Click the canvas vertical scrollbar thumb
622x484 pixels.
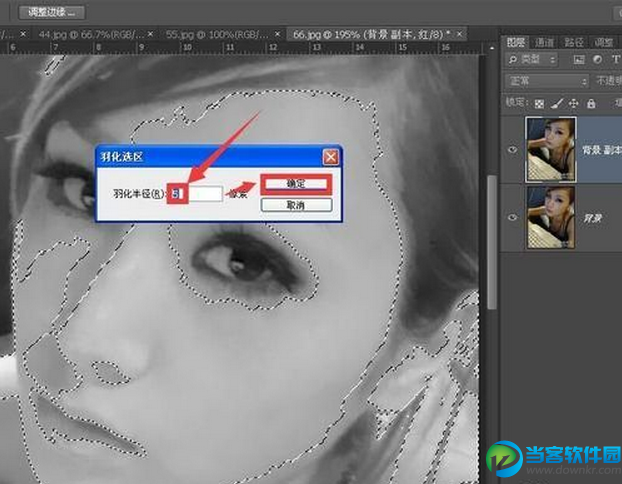click(492, 242)
